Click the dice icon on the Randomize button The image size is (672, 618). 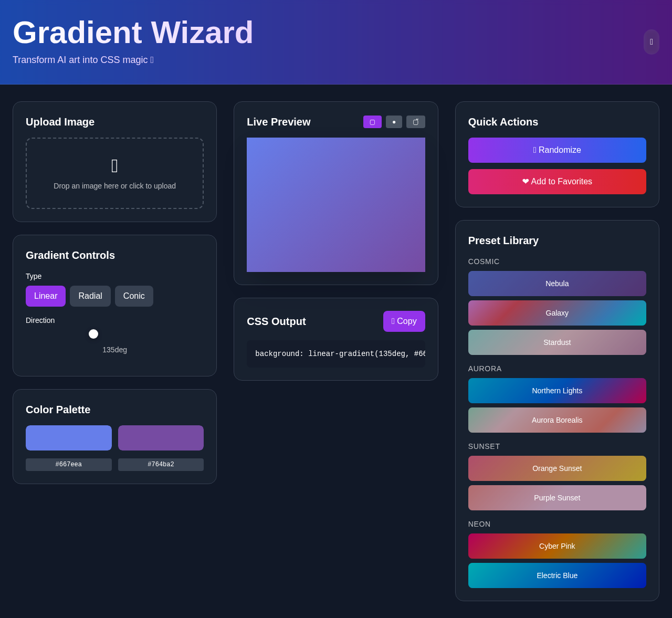[535, 150]
